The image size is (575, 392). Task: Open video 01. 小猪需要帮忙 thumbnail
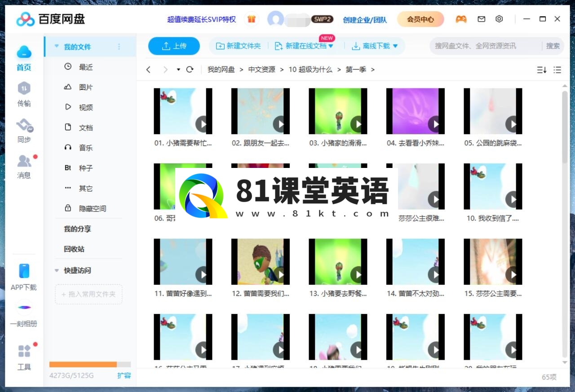coord(183,111)
